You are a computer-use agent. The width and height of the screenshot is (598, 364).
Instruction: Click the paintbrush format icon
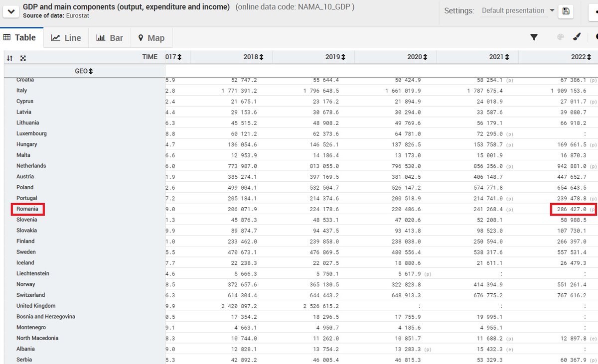[576, 37]
